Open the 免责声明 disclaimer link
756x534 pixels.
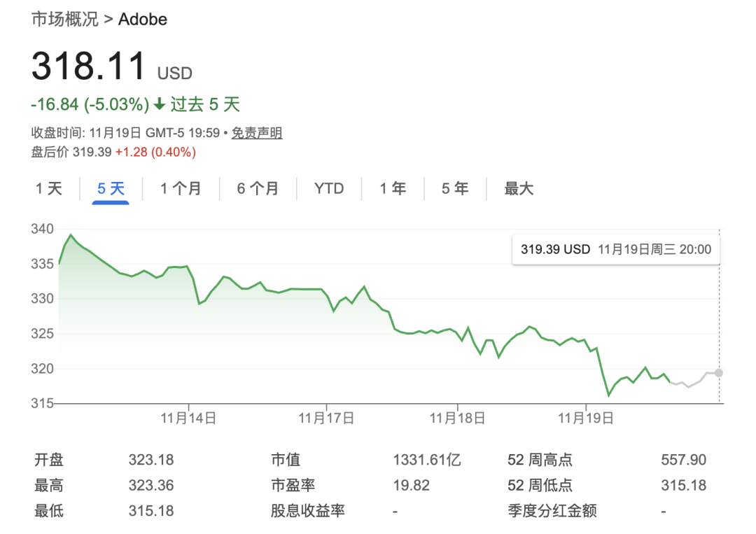(x=257, y=133)
